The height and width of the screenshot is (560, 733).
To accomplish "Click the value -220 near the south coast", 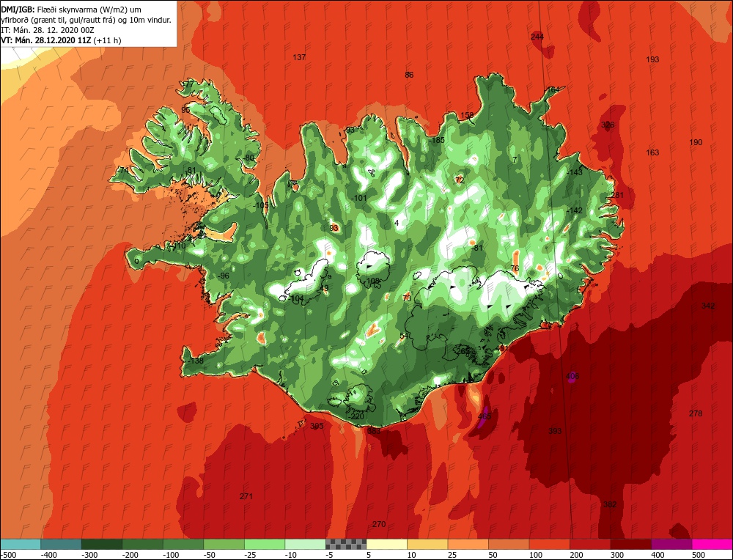I will (x=356, y=416).
